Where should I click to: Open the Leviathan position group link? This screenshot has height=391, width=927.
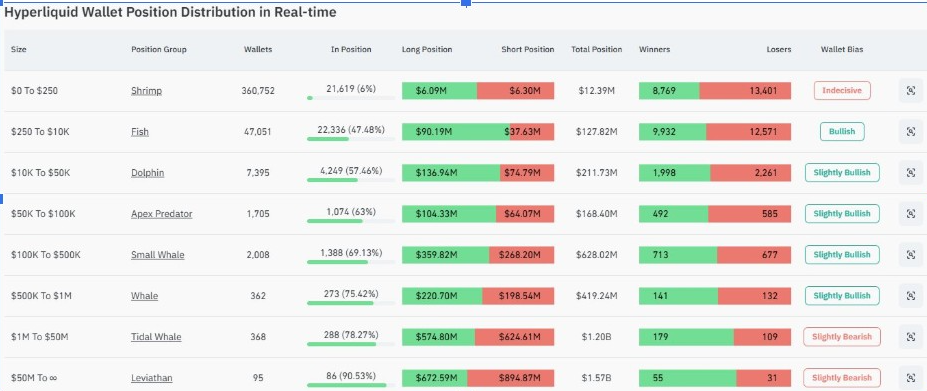[x=151, y=377]
